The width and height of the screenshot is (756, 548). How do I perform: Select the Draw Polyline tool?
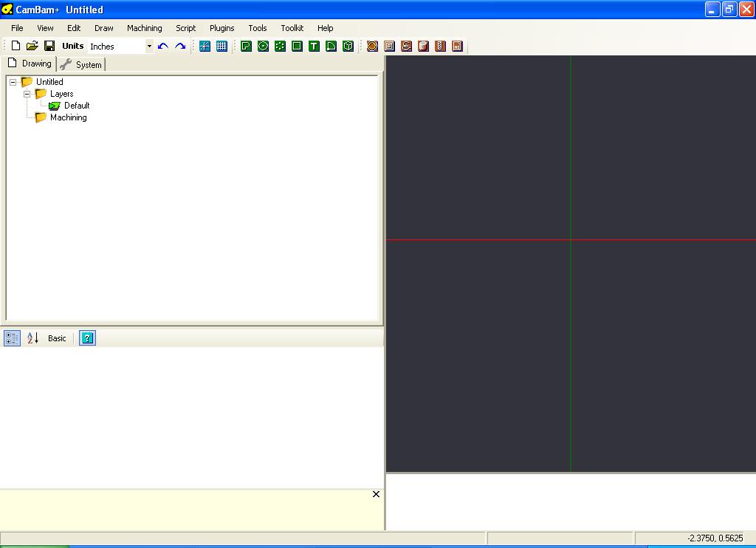click(245, 46)
